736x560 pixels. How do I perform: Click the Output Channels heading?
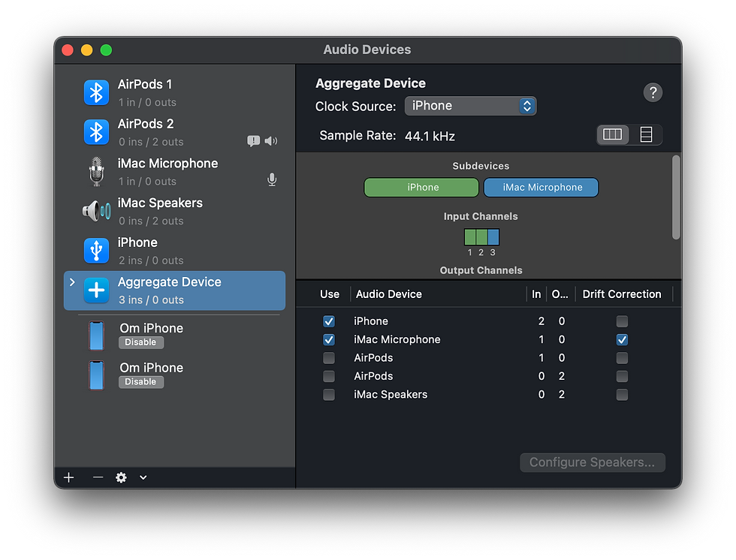tap(481, 270)
